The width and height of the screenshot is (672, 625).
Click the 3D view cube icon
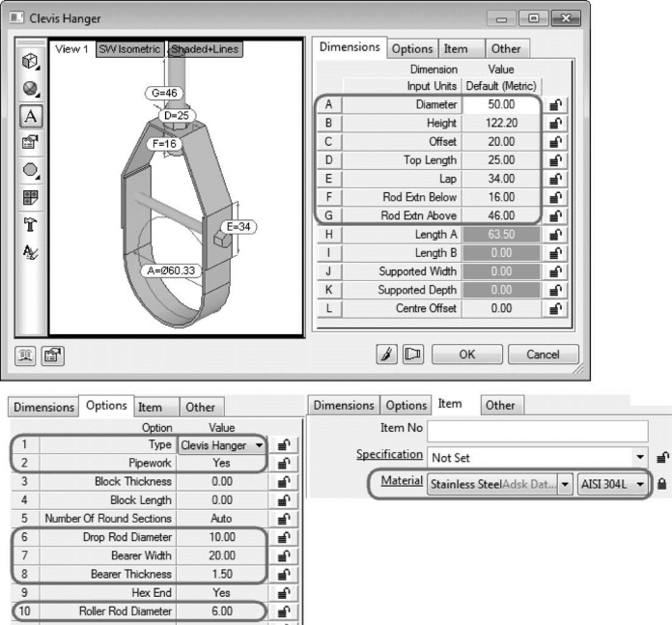tap(31, 62)
